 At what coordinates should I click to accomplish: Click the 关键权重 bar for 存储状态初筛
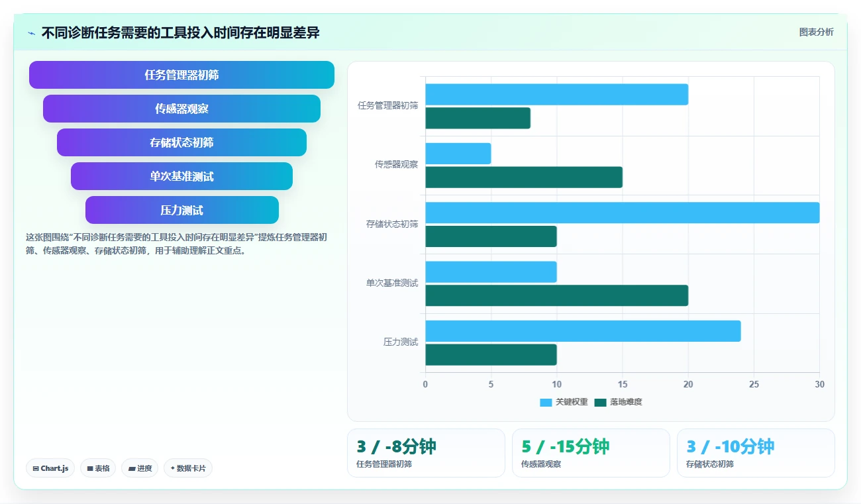[622, 213]
